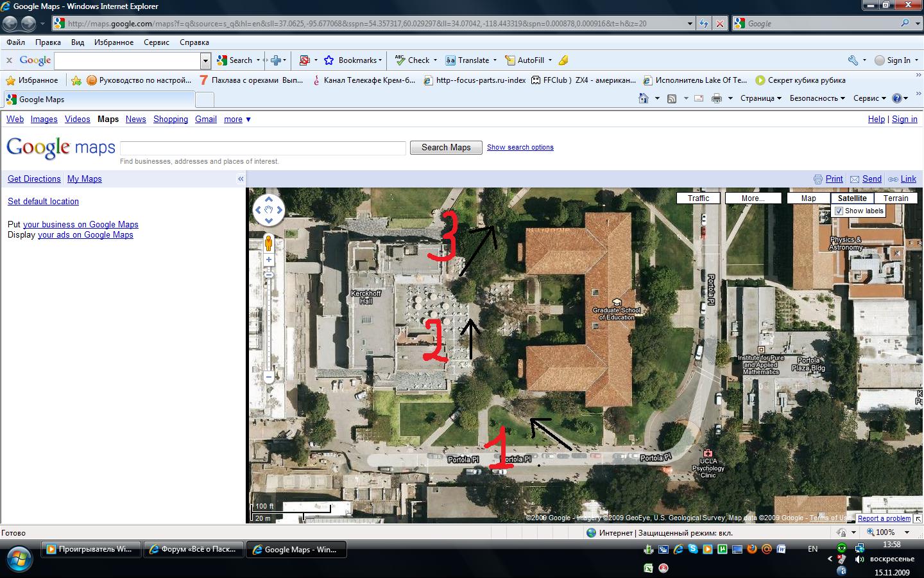This screenshot has height=578, width=924.
Task: Zoom in with the plus button
Action: [269, 260]
